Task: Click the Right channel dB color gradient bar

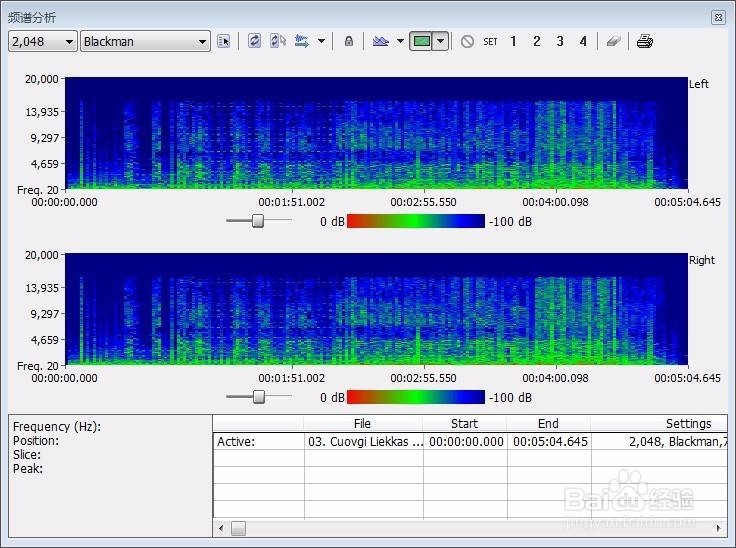Action: click(x=416, y=397)
